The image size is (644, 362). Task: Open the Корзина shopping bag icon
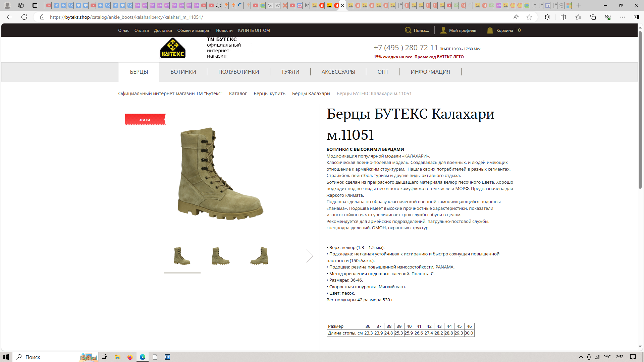click(x=490, y=30)
